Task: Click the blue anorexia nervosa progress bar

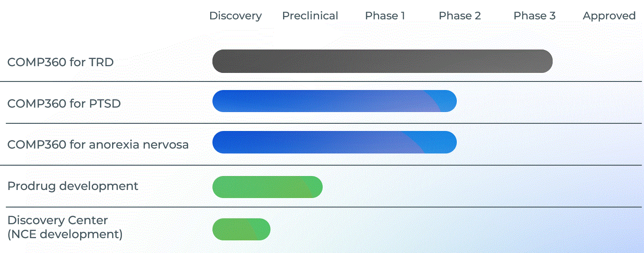Action: point(334,142)
